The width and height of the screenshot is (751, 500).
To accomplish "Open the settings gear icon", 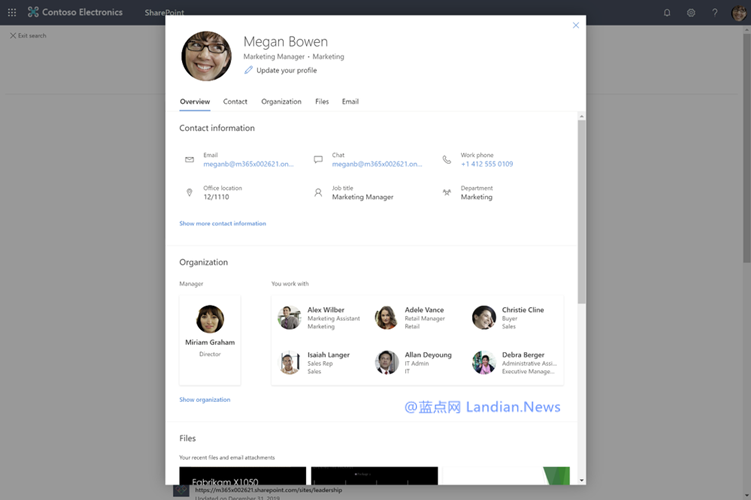I will pyautogui.click(x=691, y=13).
